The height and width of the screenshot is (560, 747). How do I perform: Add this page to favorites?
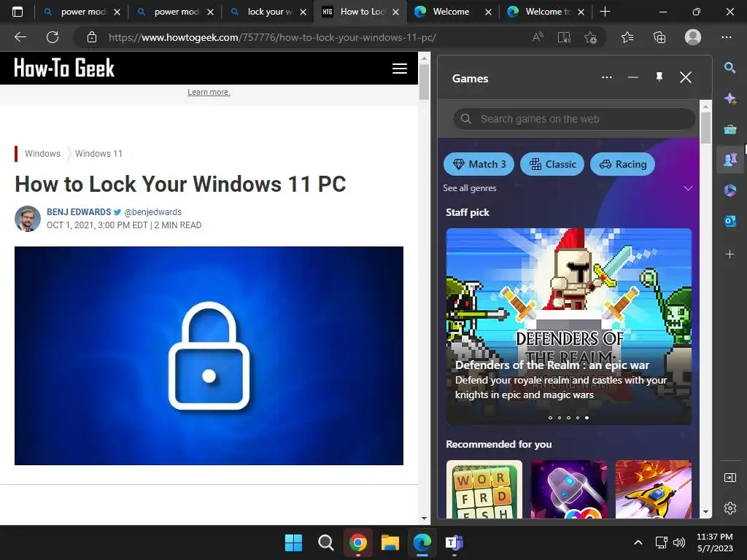point(590,37)
